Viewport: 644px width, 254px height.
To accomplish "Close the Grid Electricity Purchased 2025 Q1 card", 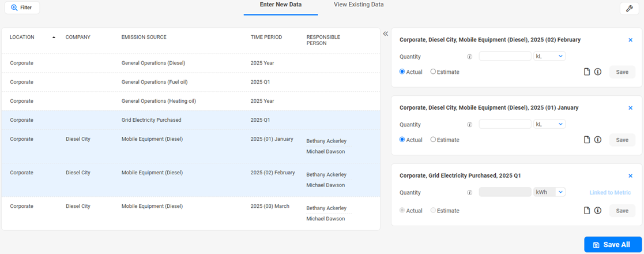I will click(630, 176).
